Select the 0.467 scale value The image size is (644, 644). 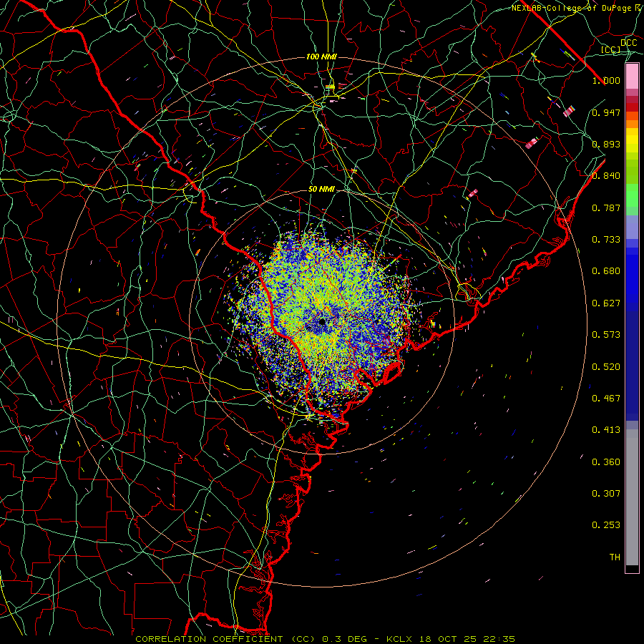click(606, 399)
